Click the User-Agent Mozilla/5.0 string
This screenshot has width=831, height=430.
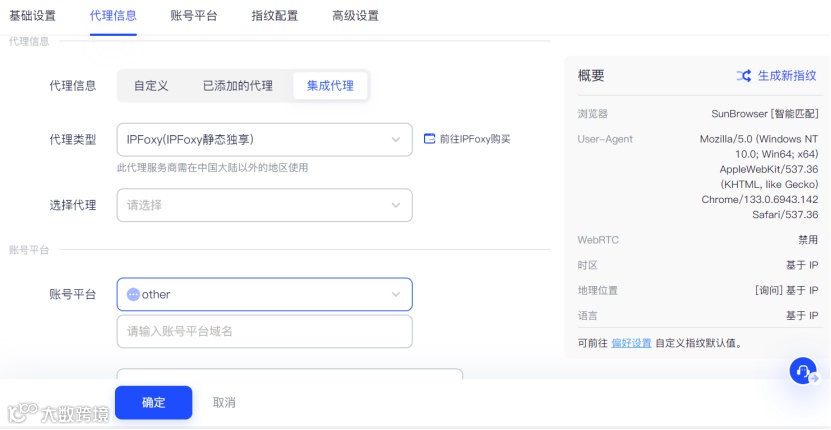click(759, 177)
